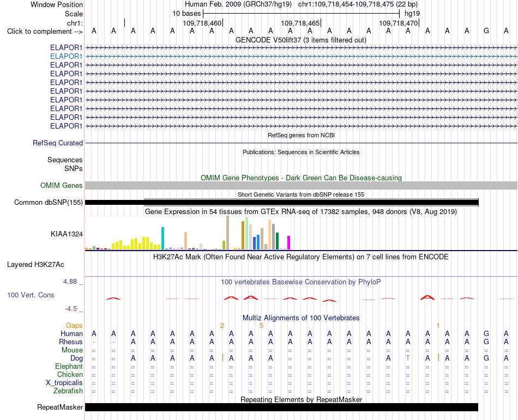The width and height of the screenshot is (518, 420).
Task: Select the Common dbSNP(155) track label
Action: [x=49, y=202]
